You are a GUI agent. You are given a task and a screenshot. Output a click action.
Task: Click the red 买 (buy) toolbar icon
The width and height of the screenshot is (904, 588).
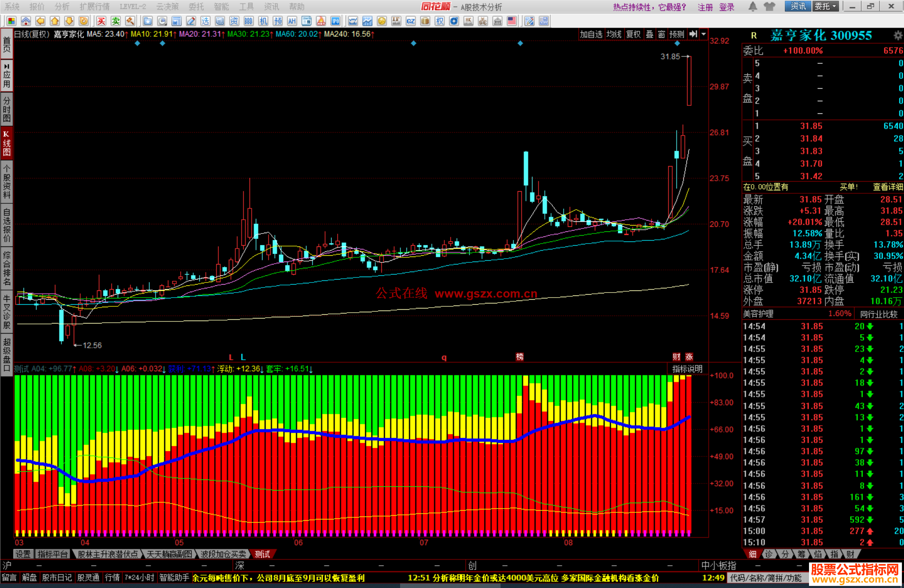click(x=101, y=21)
